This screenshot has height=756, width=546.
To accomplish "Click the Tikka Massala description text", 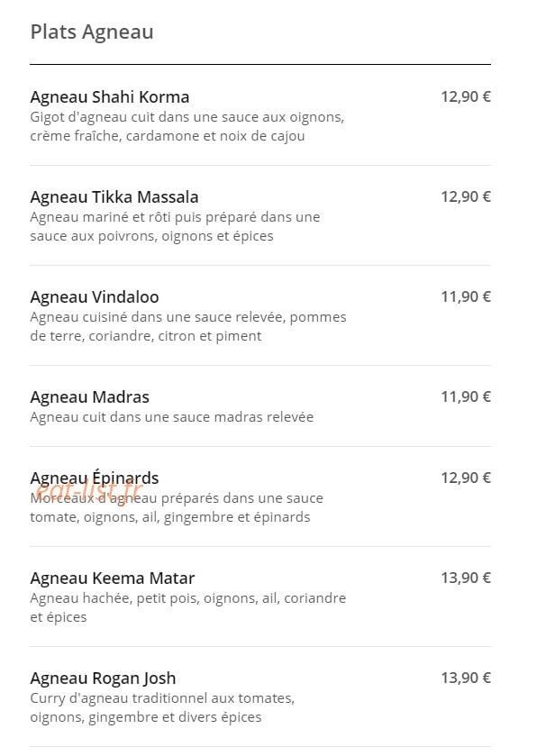I will click(175, 226).
